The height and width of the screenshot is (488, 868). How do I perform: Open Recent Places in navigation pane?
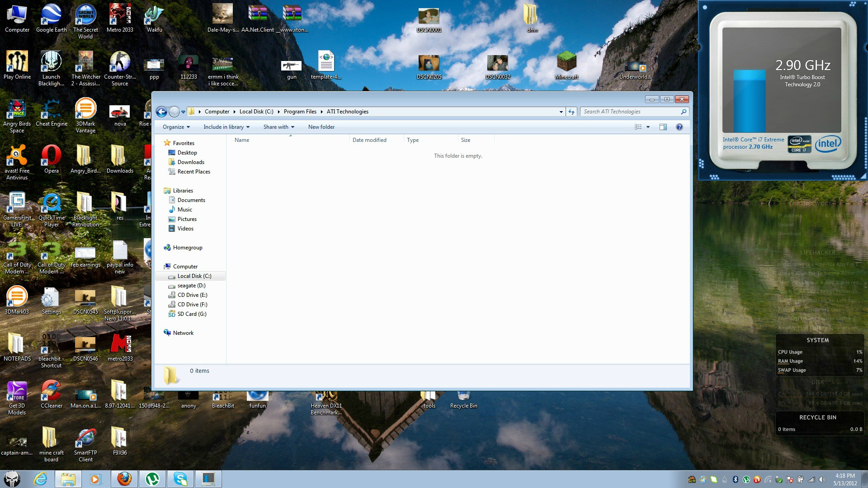point(193,172)
